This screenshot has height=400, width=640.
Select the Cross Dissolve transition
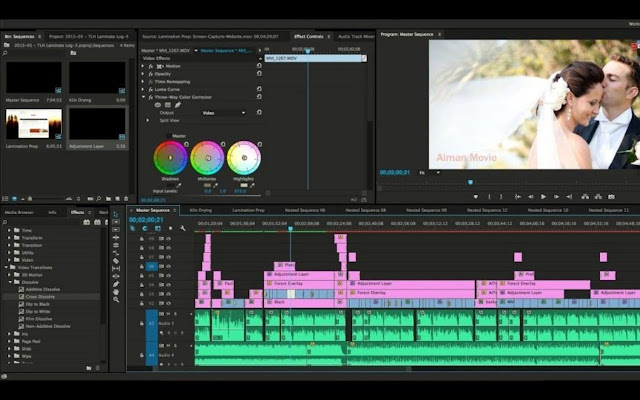click(x=40, y=296)
